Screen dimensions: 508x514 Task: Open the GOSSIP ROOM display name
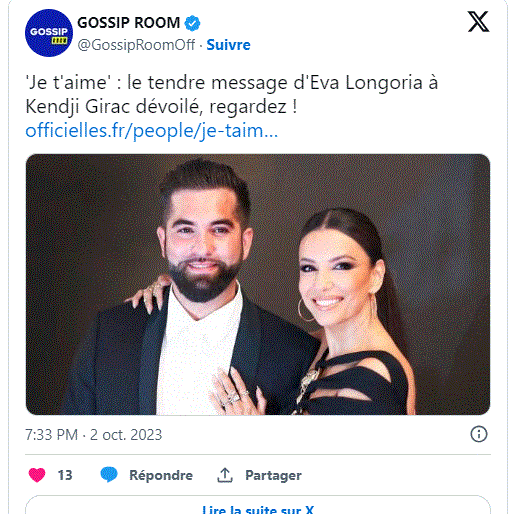point(129,23)
